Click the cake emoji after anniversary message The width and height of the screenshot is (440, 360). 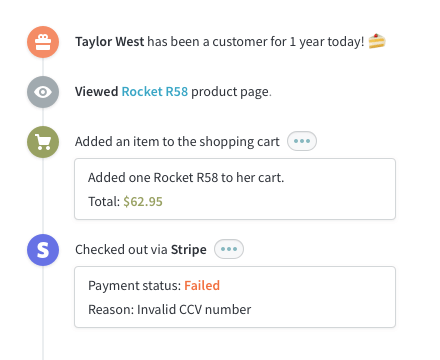[377, 41]
